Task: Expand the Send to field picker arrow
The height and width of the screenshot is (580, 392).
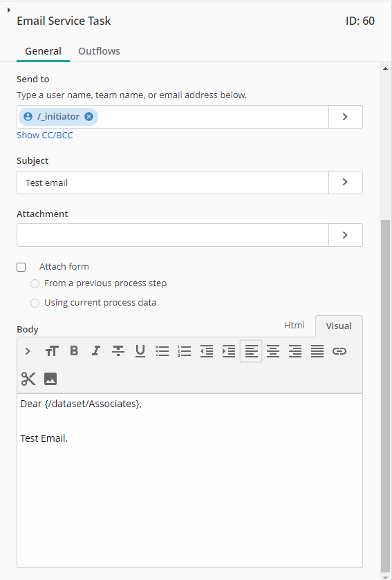Action: point(346,117)
